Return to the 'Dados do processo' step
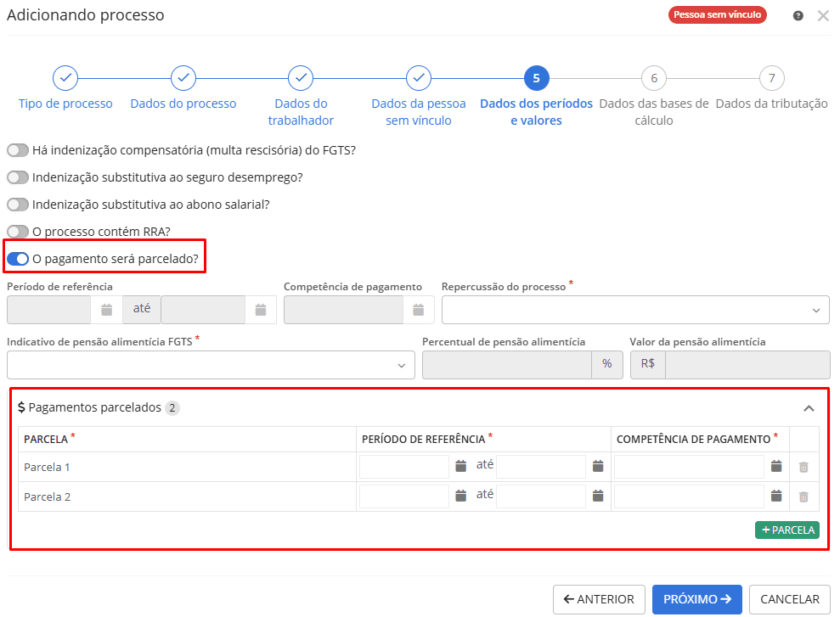840x617 pixels. pyautogui.click(x=183, y=77)
